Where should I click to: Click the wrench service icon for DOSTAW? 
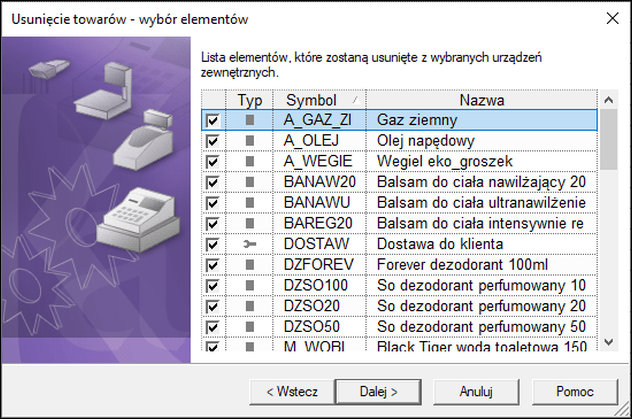coord(250,244)
